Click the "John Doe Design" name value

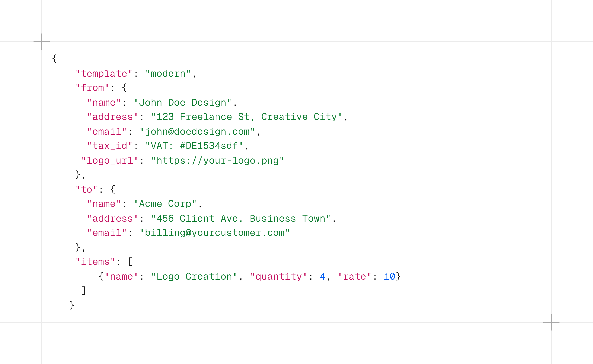pyautogui.click(x=183, y=103)
